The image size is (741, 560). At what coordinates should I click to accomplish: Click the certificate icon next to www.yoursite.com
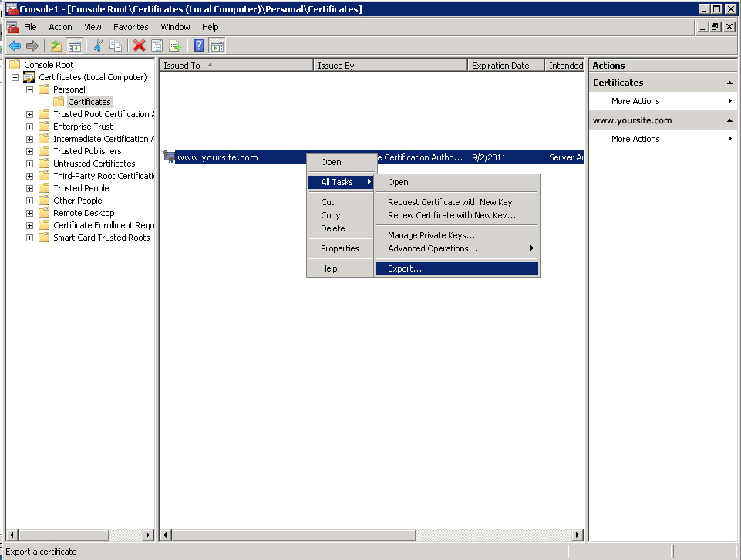coord(169,157)
